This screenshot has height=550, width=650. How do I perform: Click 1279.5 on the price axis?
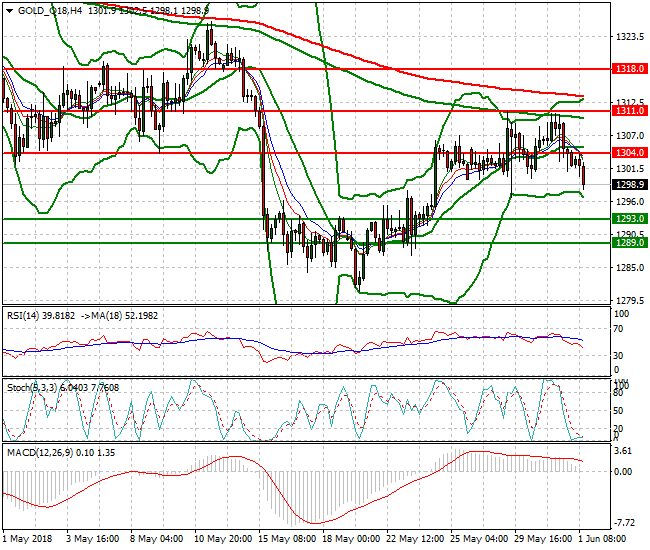[625, 300]
